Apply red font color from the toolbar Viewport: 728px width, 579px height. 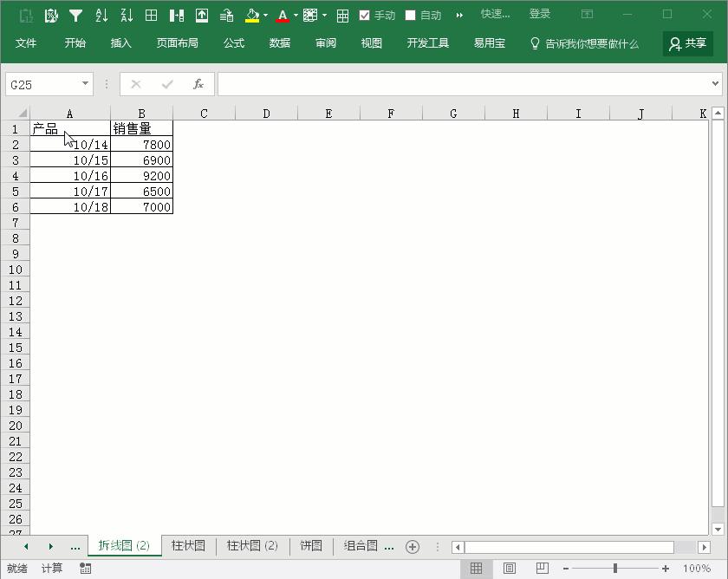[x=282, y=14]
